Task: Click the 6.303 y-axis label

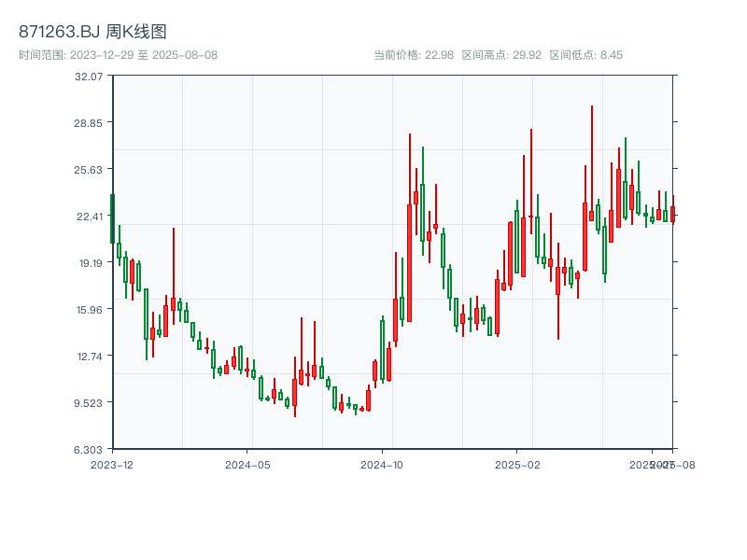Action: tap(89, 450)
